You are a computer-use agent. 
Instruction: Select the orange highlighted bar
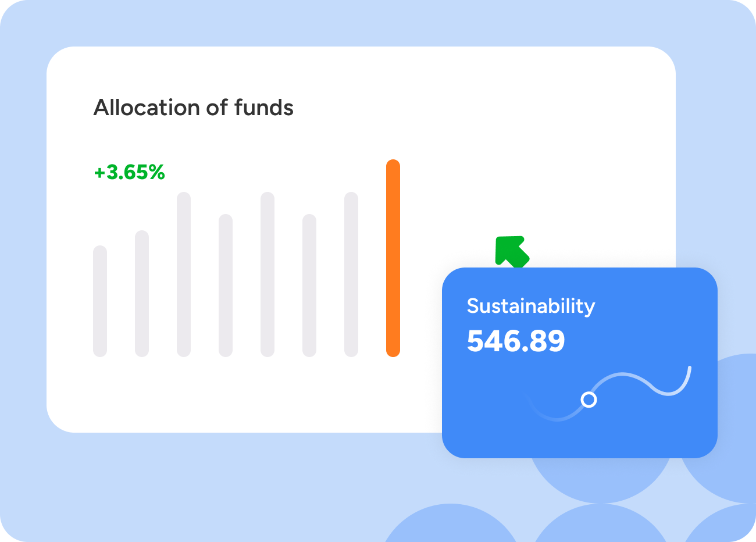coord(393,258)
